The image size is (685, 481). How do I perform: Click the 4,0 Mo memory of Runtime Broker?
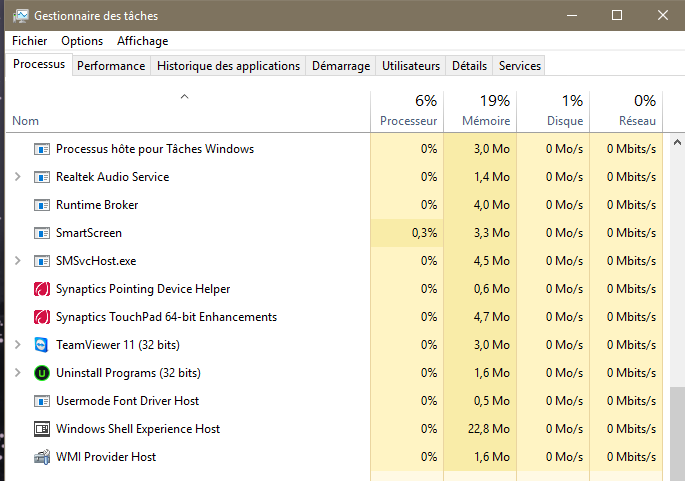tap(491, 205)
